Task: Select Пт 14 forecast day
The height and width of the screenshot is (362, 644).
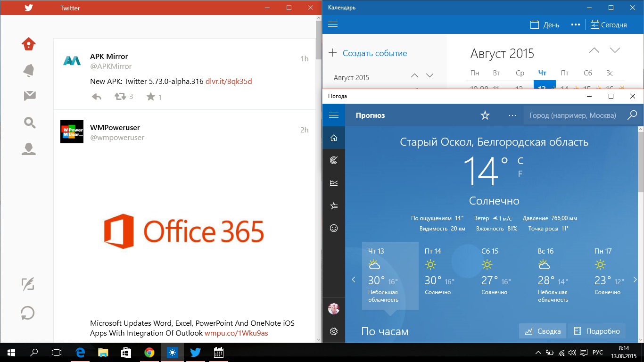Action: tap(447, 276)
